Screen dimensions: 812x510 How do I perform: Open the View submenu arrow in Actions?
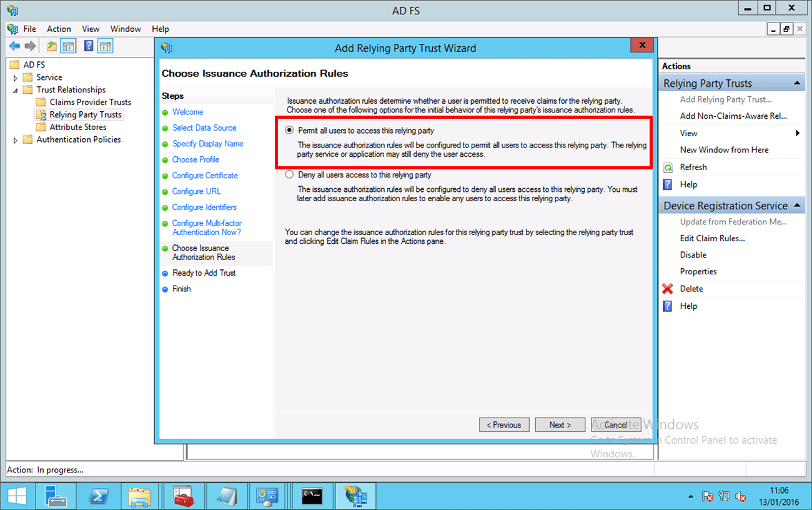pos(798,133)
